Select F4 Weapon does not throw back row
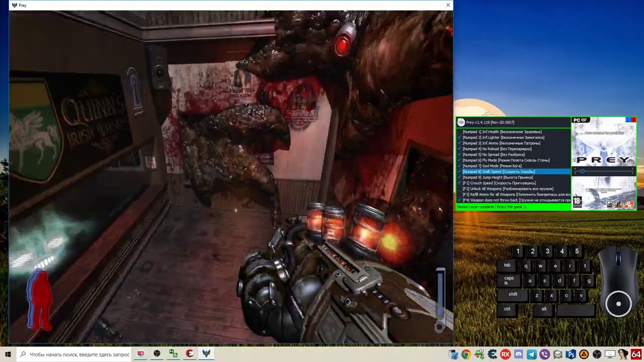The height and width of the screenshot is (362, 644). 513,200
